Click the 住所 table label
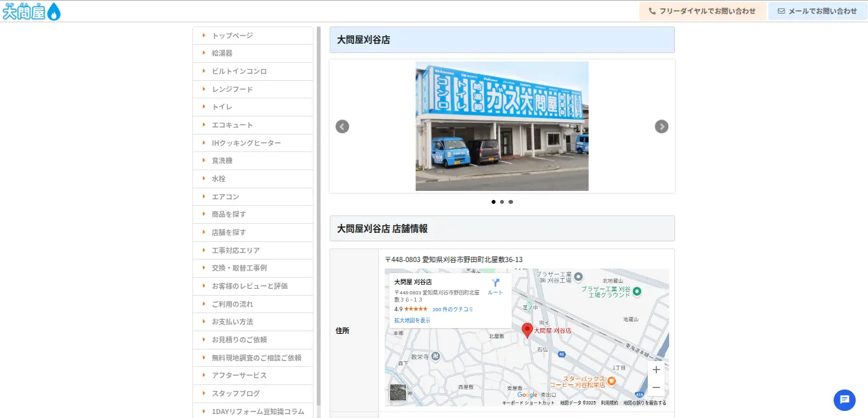Viewport: 868px width, 418px height. pos(342,331)
